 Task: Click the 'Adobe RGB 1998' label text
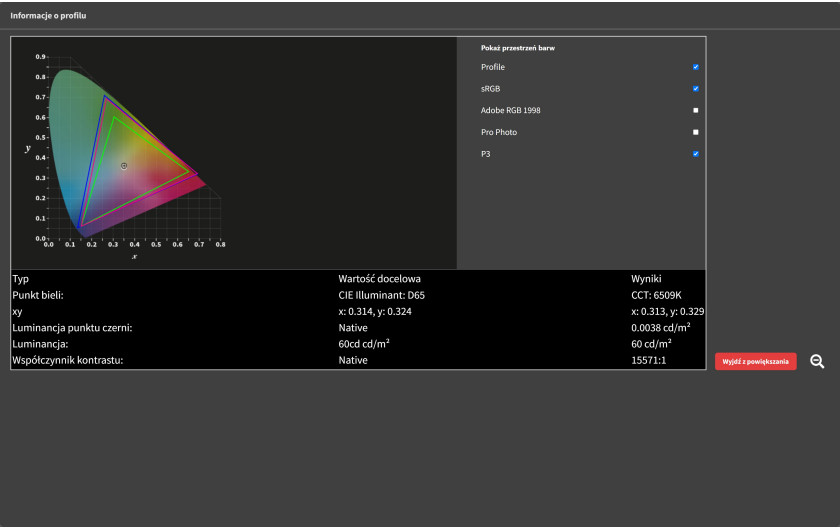(x=511, y=110)
